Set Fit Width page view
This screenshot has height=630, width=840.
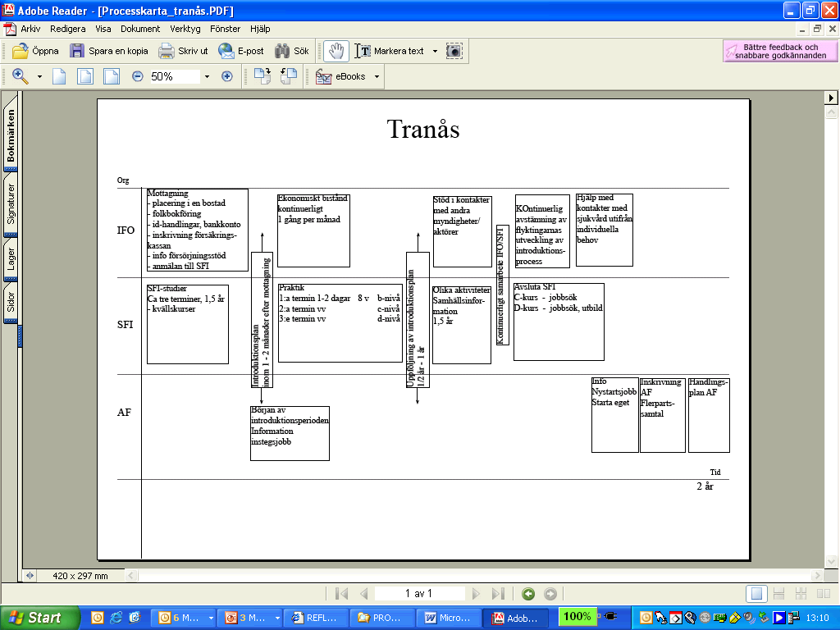(112, 76)
